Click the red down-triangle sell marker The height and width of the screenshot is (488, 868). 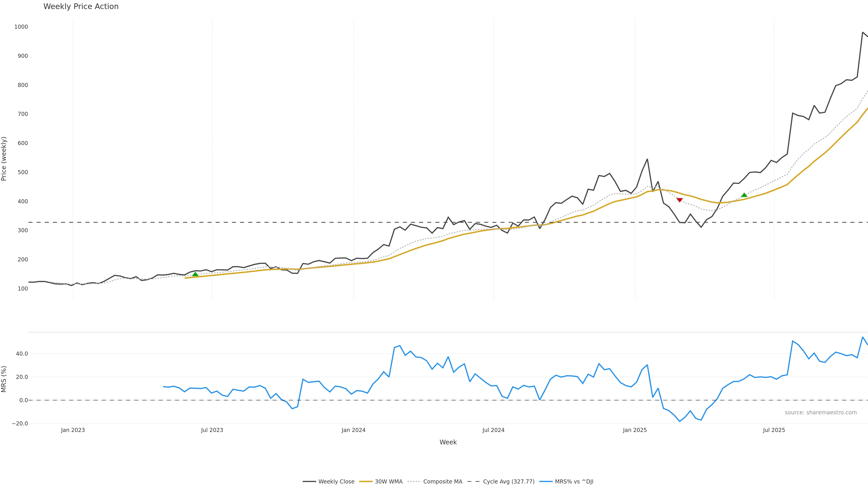point(679,200)
